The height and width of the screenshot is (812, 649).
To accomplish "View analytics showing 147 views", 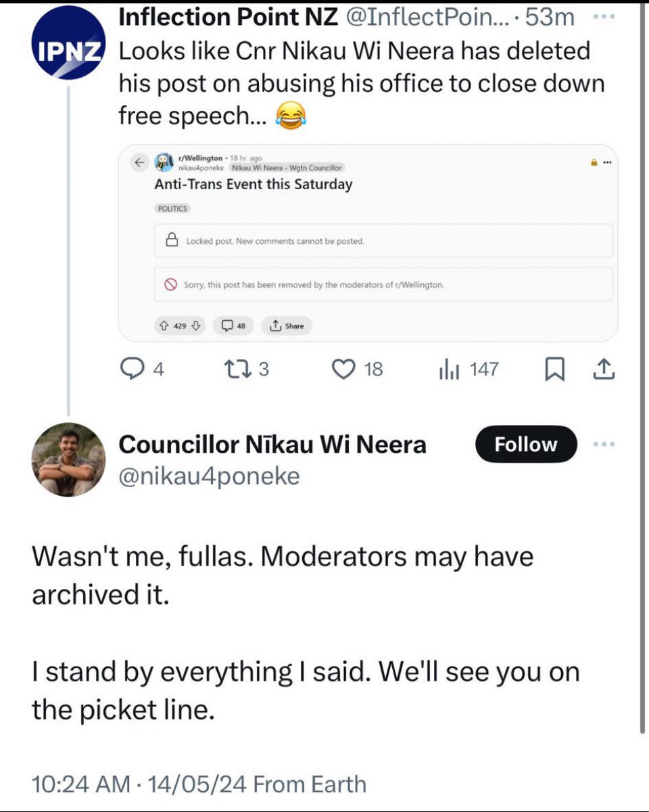I will 468,369.
